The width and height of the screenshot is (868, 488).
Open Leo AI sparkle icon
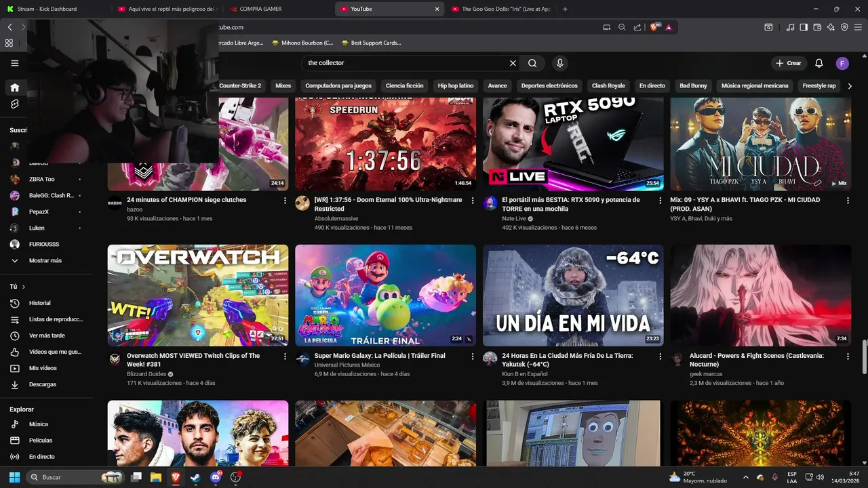[x=831, y=27]
